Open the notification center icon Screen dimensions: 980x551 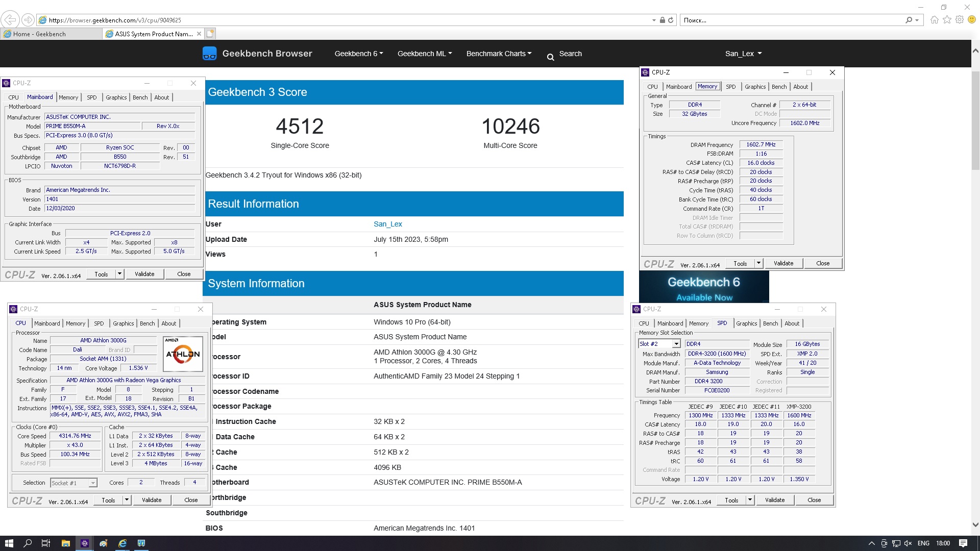(963, 543)
